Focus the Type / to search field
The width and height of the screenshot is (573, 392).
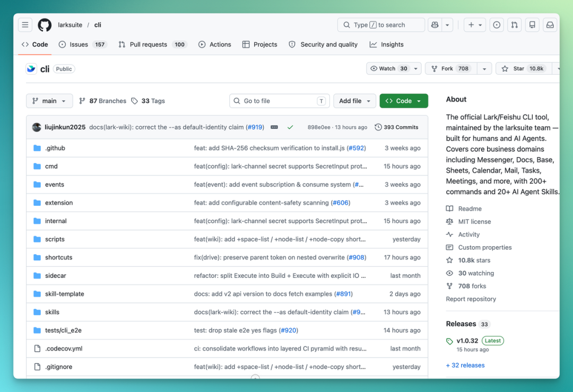pyautogui.click(x=381, y=25)
